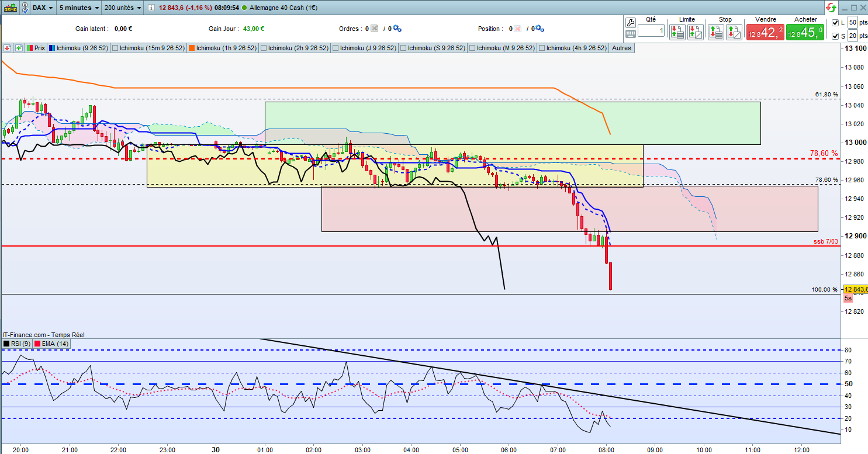Toggle the Ichimoku (2h 9 26 52) checkbox

[x=264, y=48]
